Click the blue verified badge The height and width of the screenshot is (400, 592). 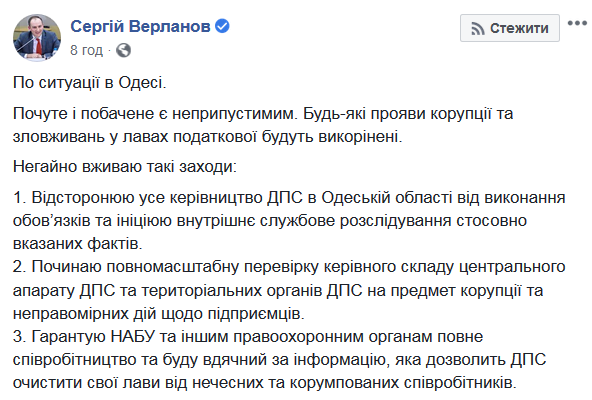tap(222, 26)
